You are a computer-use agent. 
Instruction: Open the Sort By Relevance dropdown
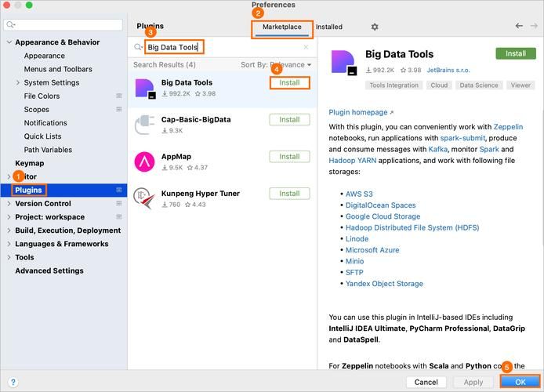pos(276,65)
